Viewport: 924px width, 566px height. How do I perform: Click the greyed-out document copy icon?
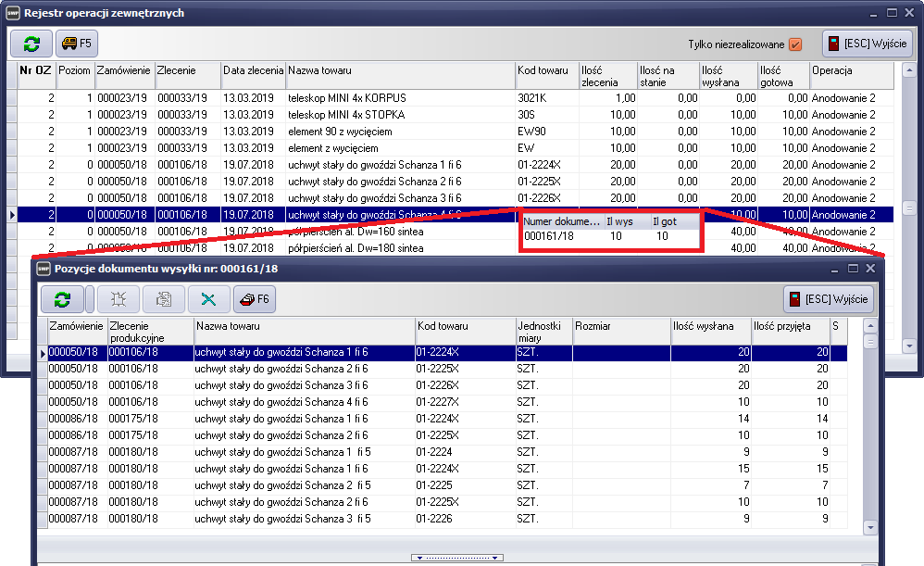(163, 298)
